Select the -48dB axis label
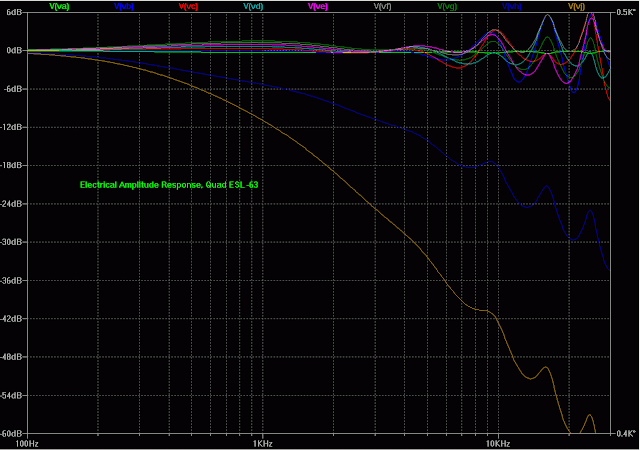This screenshot has height=450, width=640. tap(11, 357)
